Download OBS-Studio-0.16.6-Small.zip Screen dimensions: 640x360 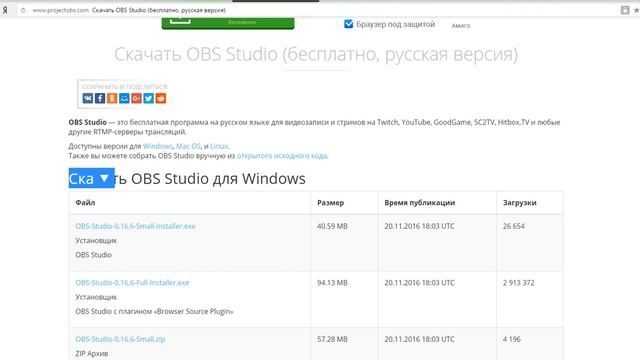tap(120, 339)
